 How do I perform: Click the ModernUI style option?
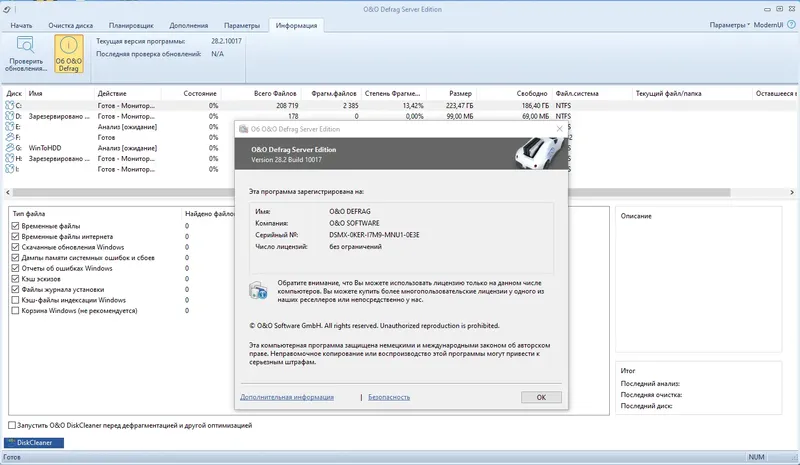pyautogui.click(x=768, y=25)
